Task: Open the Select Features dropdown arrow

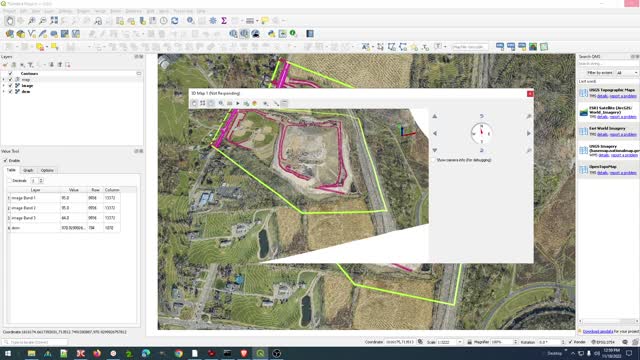Action: tap(47, 47)
